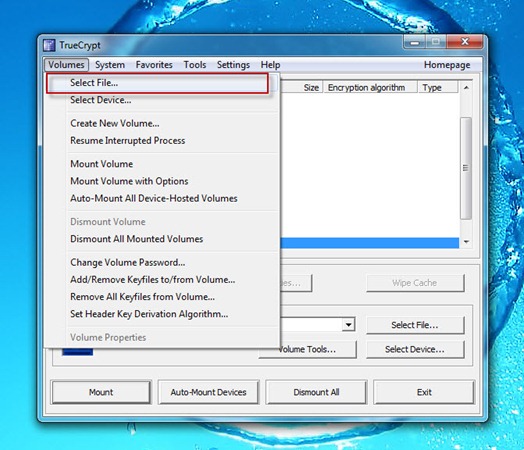Viewport: 524px width, 450px height.
Task: Open the volume path dropdown arrow
Action: (x=348, y=324)
